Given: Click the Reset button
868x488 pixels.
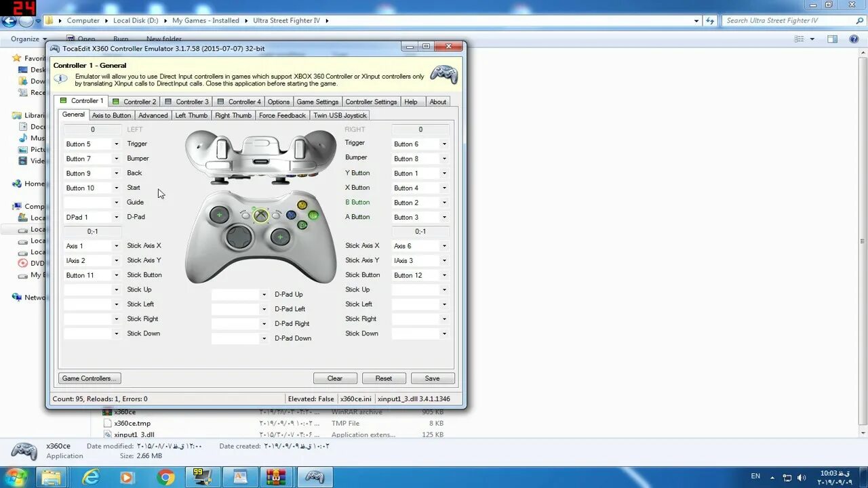Looking at the screenshot, I should (384, 378).
